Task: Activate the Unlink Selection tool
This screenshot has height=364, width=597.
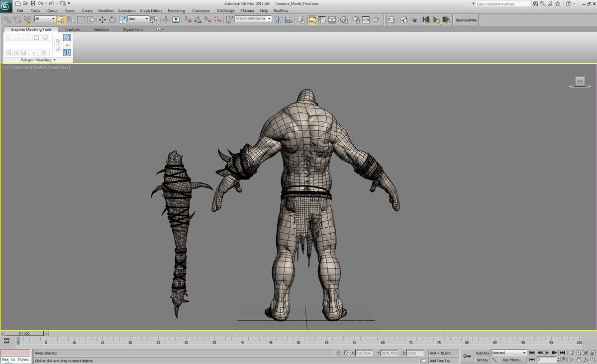Action: pos(17,20)
